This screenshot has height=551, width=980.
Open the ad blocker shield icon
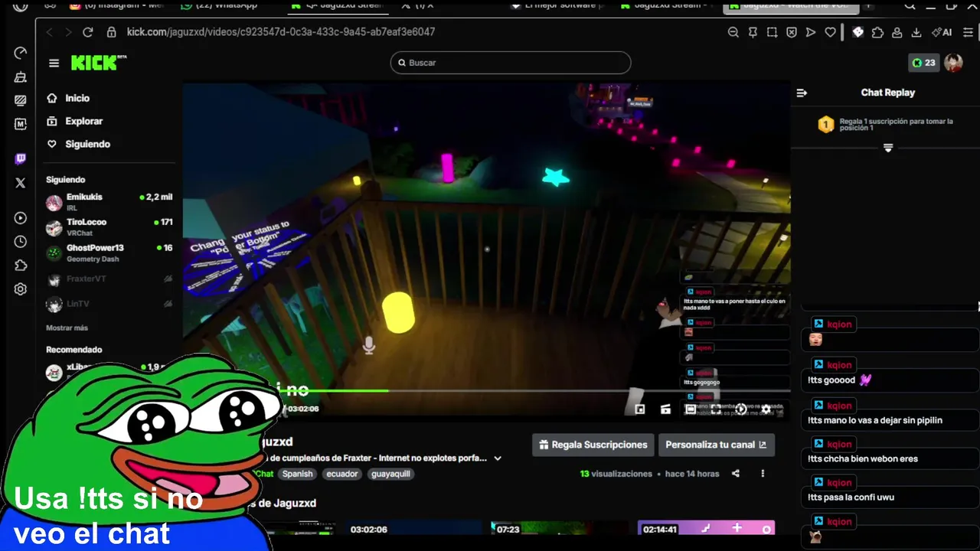tap(792, 32)
